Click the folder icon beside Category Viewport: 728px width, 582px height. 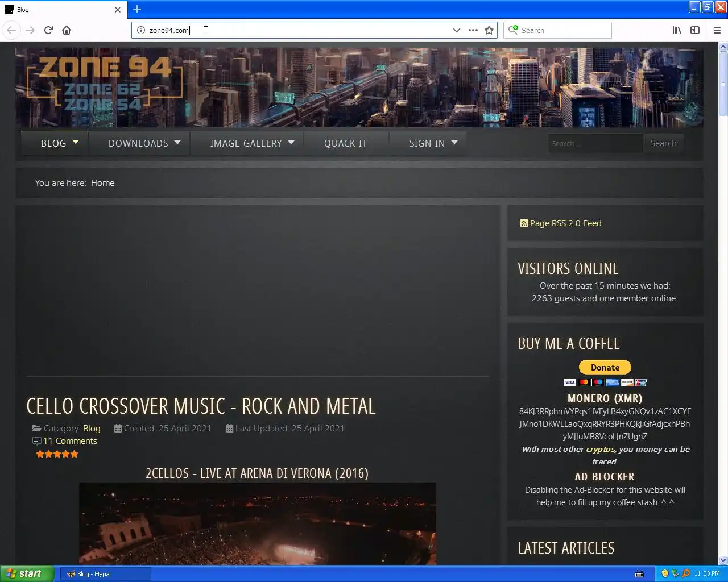[x=36, y=429]
